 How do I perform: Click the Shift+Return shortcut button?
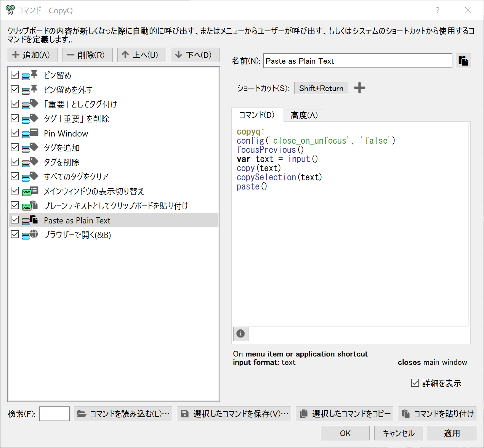pos(321,88)
